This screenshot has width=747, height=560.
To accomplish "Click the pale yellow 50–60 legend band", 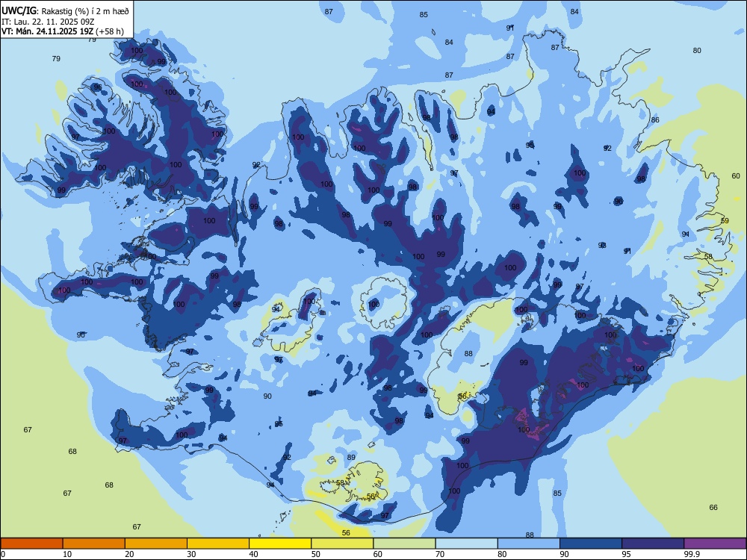I will point(342,544).
